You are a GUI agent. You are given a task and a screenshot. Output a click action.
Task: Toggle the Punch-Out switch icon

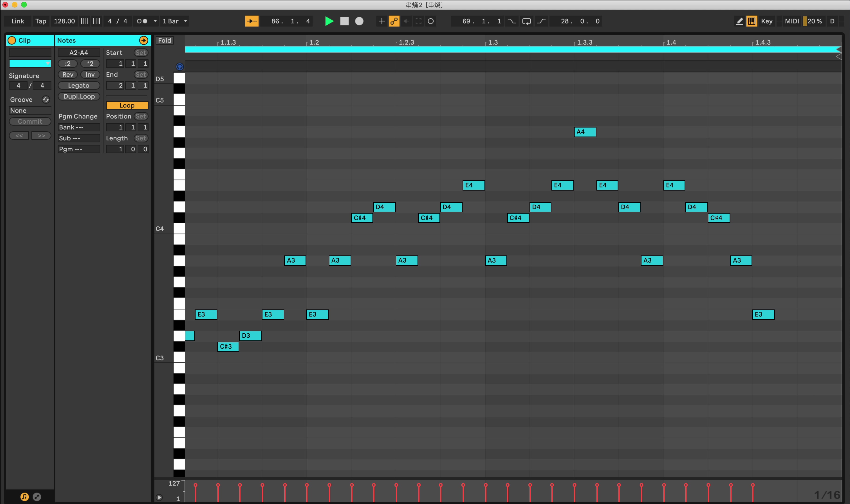click(541, 21)
